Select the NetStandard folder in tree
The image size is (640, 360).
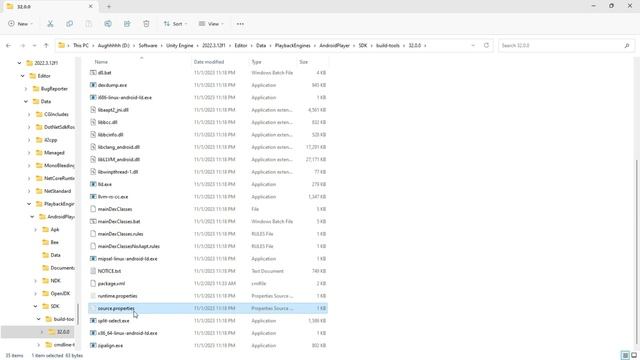pyautogui.click(x=57, y=191)
